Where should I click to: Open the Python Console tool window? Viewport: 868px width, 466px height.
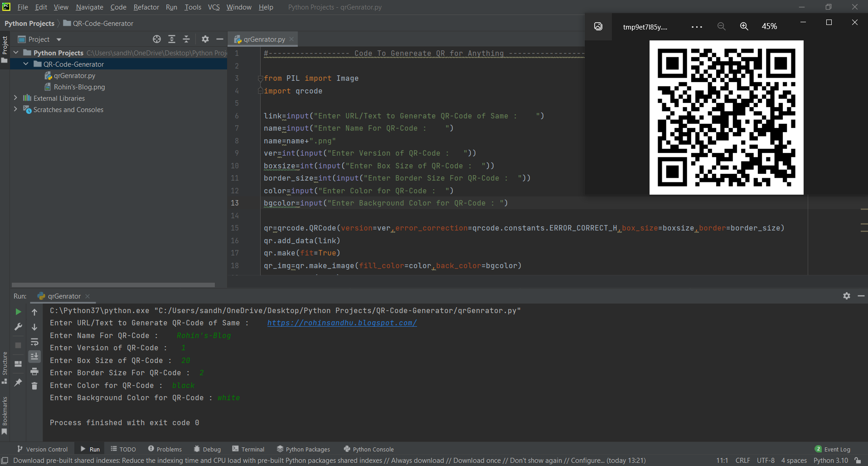tap(369, 449)
